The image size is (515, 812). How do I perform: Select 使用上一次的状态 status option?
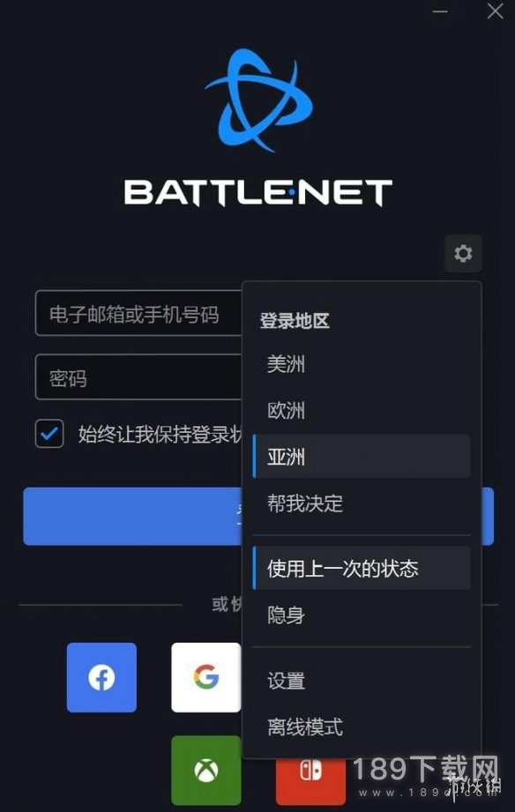362,568
